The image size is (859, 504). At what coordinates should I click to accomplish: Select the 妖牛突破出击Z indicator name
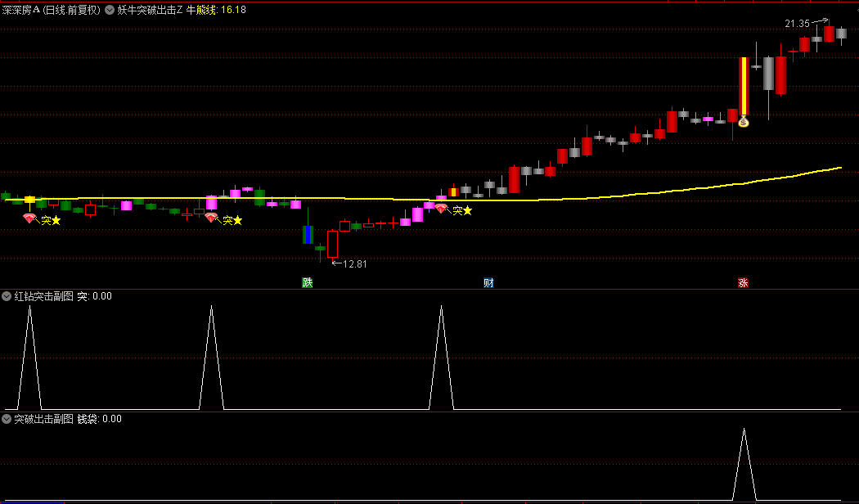[150, 9]
